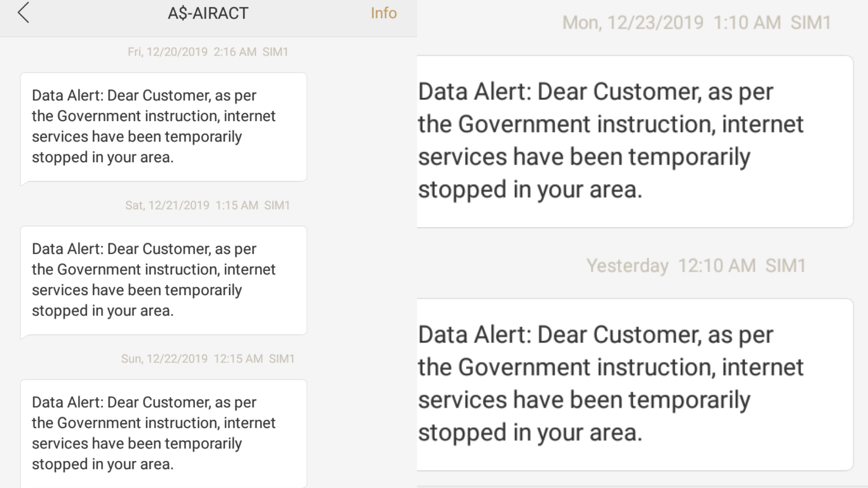The height and width of the screenshot is (488, 868).
Task: Click the SIM1 label on Sunday's timestamp
Action: 282,359
